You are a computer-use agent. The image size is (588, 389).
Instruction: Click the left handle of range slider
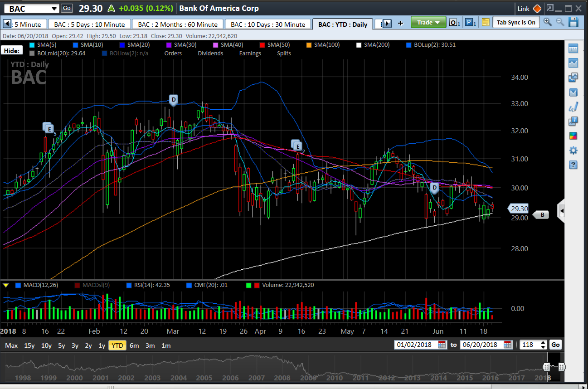[x=547, y=367]
